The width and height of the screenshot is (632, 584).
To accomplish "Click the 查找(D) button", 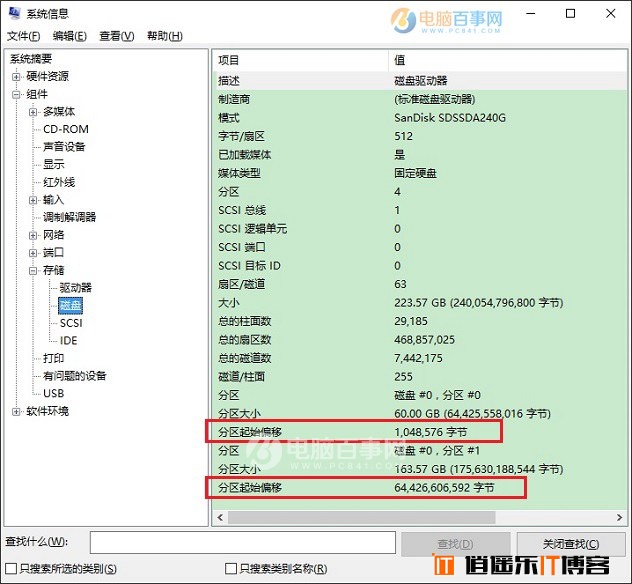I will [455, 544].
